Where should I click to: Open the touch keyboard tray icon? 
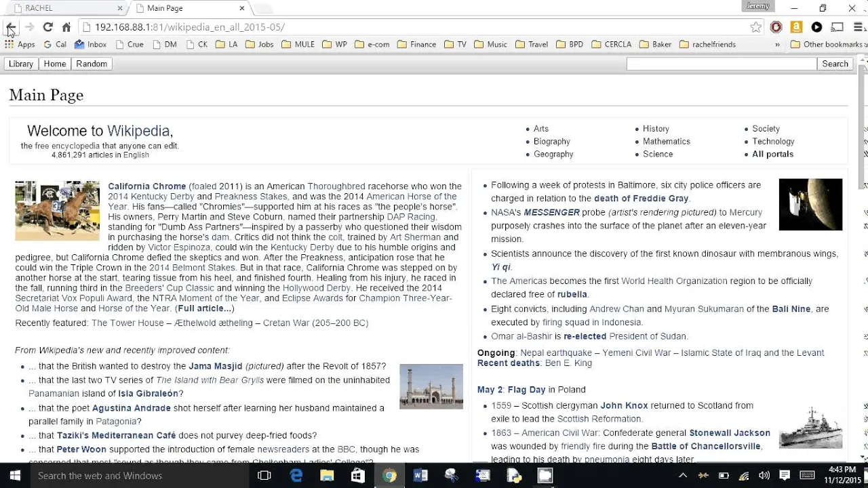807,476
